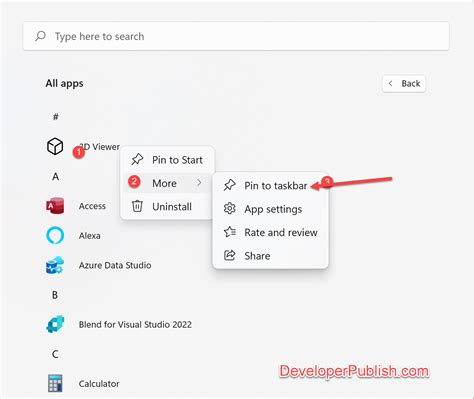Click the gear icon beside App settings
474x399 pixels.
(x=230, y=209)
